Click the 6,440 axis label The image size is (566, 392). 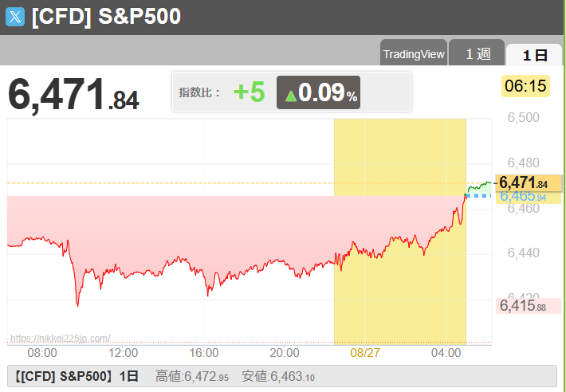(524, 253)
